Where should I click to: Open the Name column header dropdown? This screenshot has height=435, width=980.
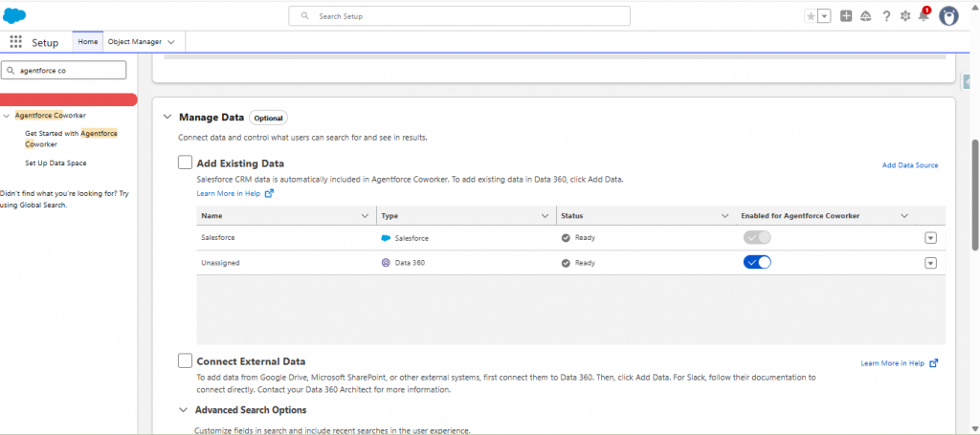point(365,216)
